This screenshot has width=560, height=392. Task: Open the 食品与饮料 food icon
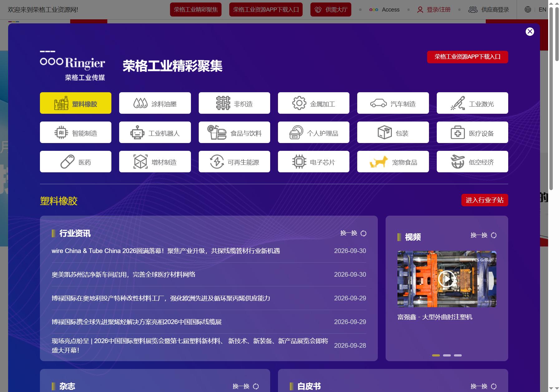point(217,132)
